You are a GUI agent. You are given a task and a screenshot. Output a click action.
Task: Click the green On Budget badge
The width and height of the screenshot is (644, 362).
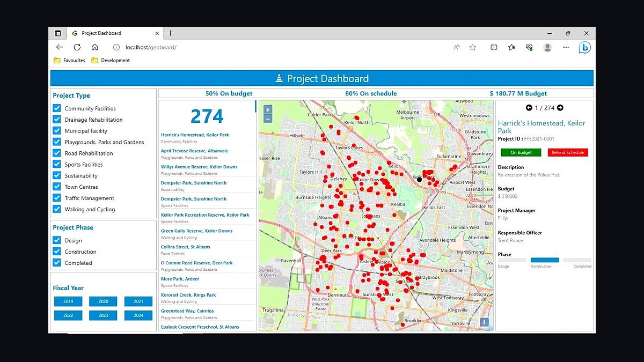[521, 152]
